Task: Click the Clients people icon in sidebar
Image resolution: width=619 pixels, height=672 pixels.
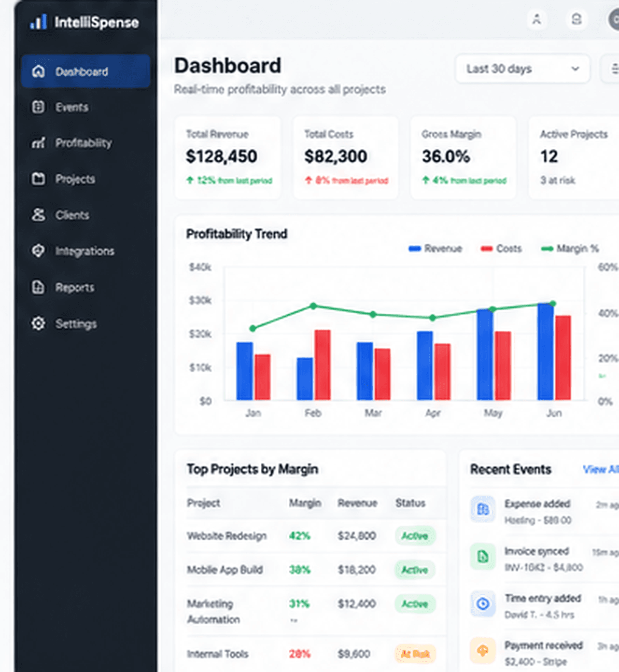Action: click(38, 215)
